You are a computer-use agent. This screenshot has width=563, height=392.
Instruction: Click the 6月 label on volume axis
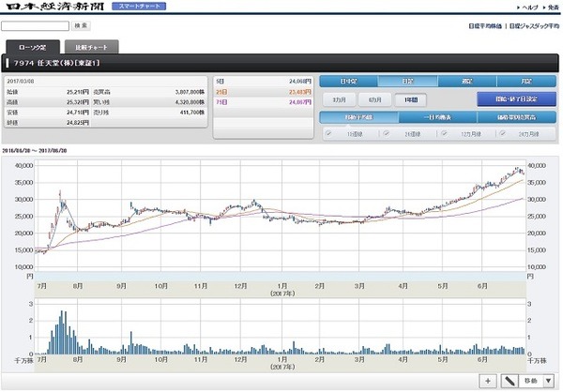[x=482, y=359]
